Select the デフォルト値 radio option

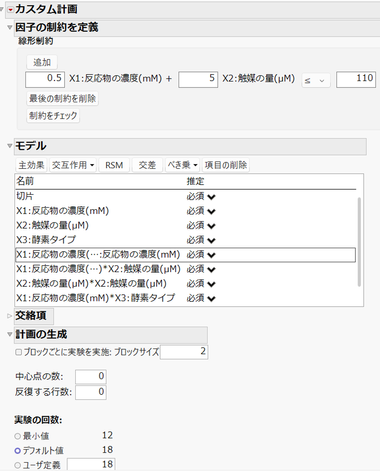17,451
